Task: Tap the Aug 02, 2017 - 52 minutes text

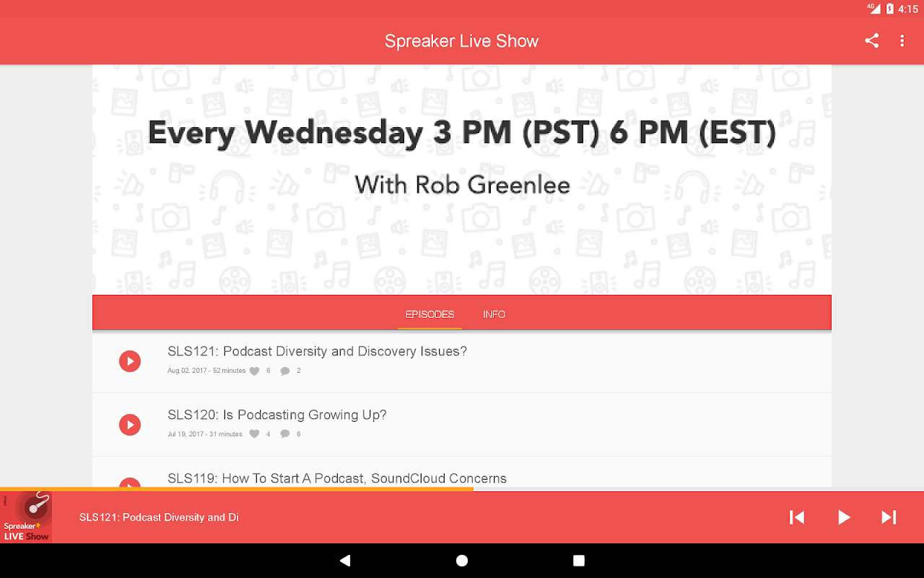Action: [206, 371]
